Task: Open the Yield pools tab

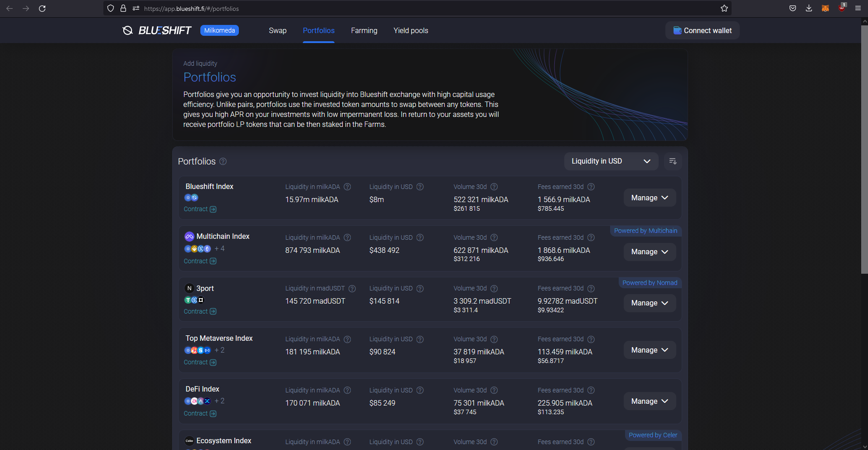Action: click(x=411, y=30)
